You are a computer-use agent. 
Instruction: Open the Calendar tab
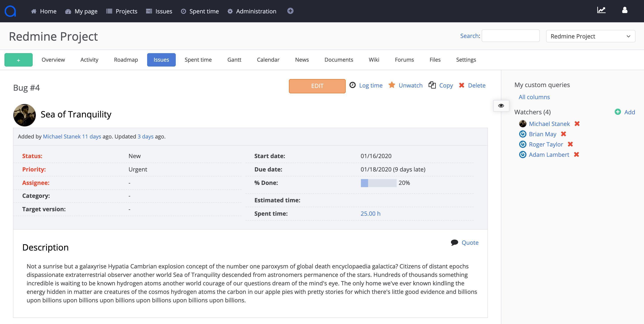pos(268,60)
